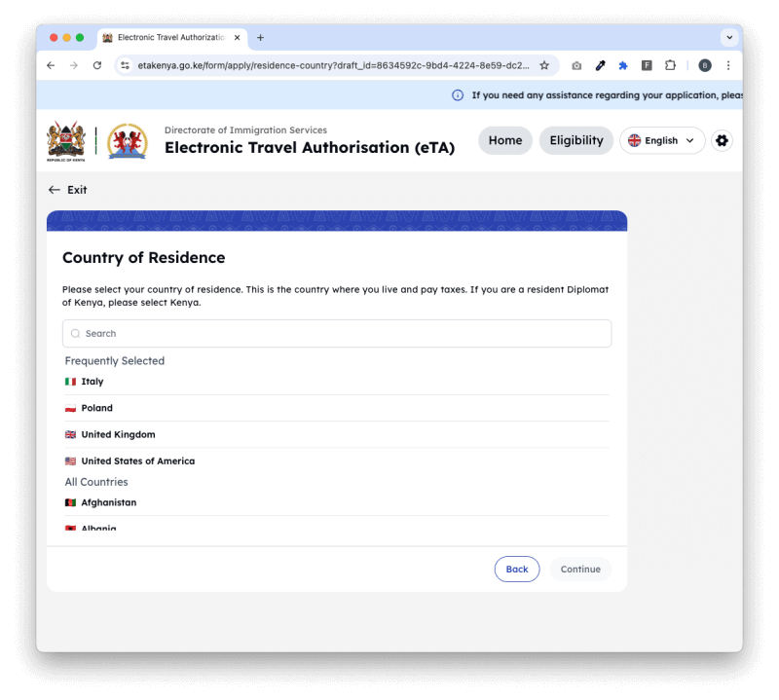
Task: Click the gray F extension icon
Action: (647, 65)
